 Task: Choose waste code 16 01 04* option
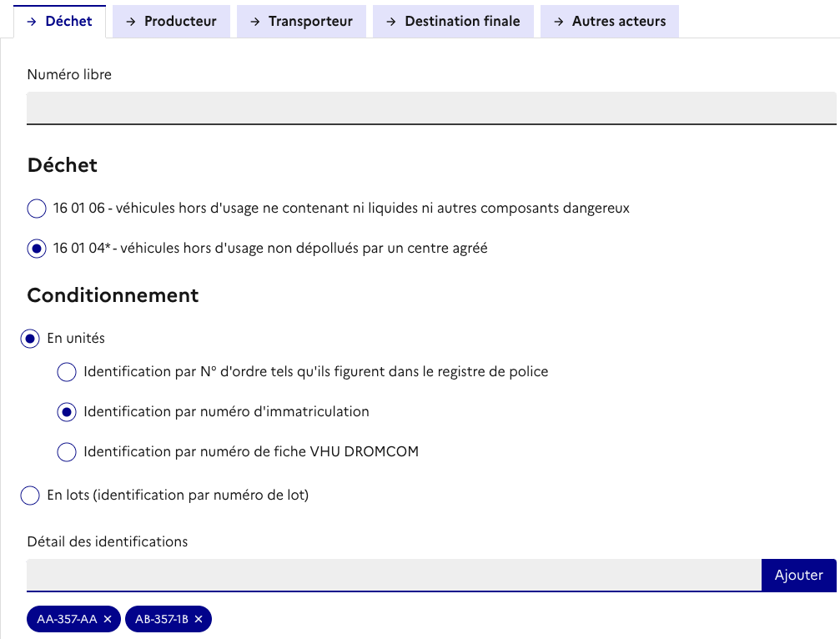37,249
